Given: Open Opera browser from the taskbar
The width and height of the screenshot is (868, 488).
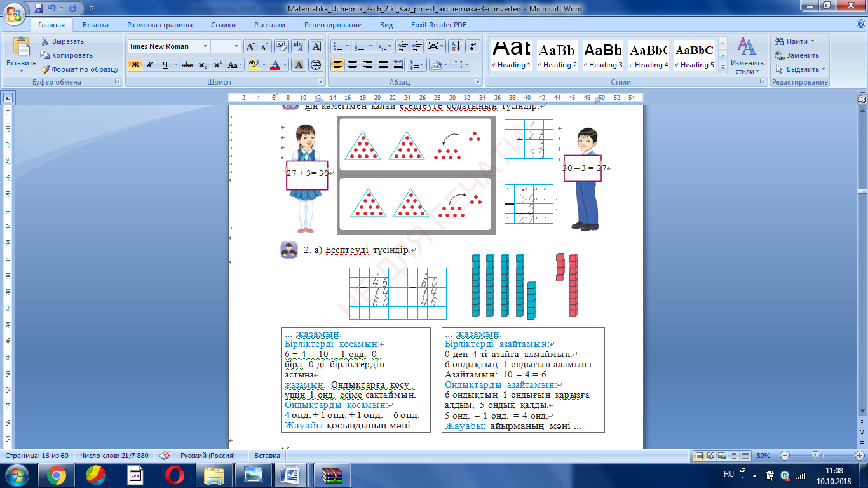Looking at the screenshot, I should (x=175, y=475).
